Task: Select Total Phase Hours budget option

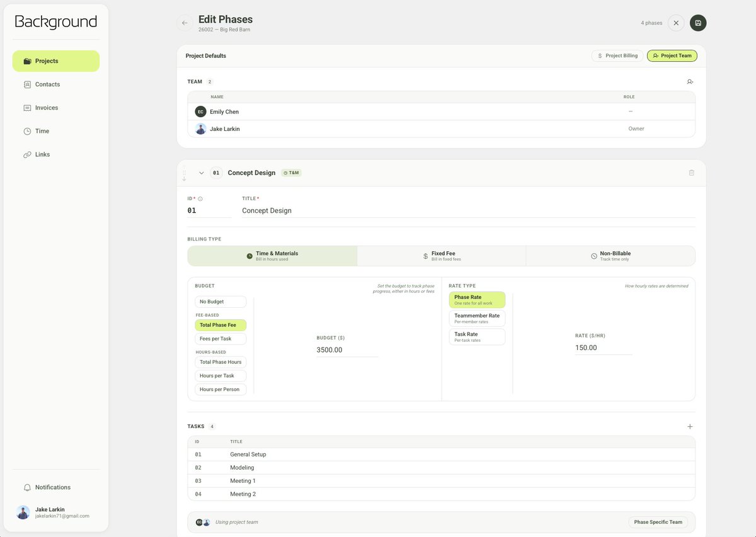Action: coord(220,362)
